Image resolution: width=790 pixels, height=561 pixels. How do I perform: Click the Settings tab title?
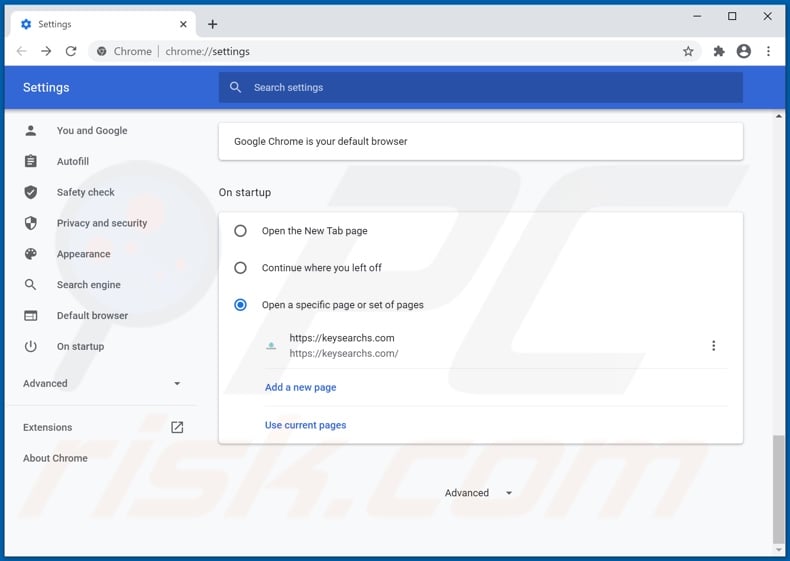pos(54,24)
